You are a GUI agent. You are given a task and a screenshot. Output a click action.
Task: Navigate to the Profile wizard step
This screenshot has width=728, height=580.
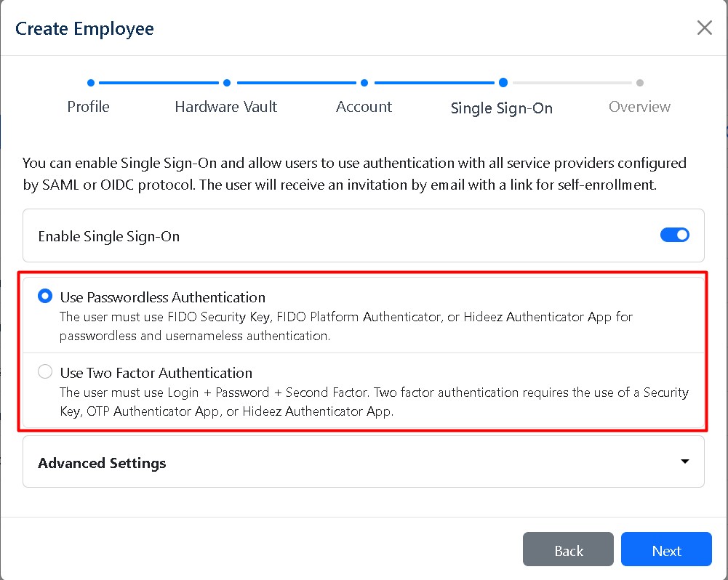(88, 106)
